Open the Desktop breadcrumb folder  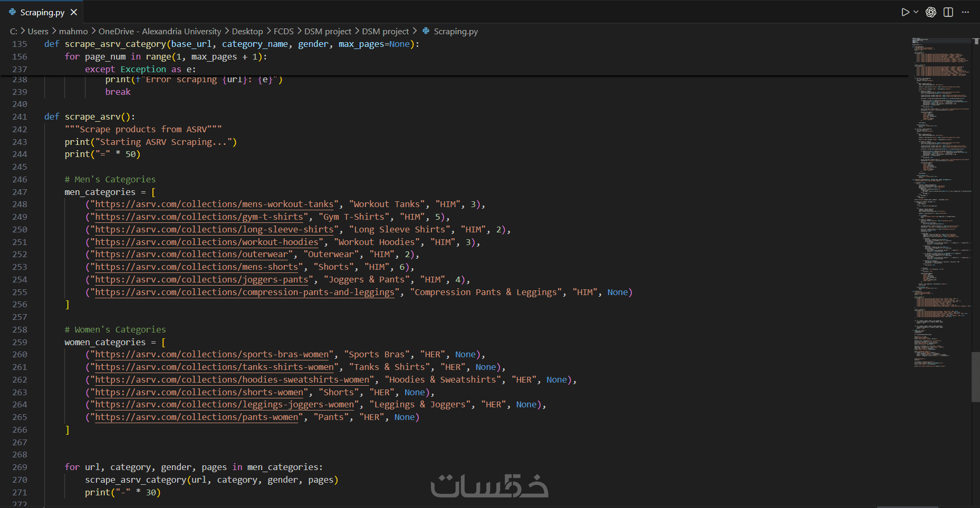pyautogui.click(x=247, y=32)
